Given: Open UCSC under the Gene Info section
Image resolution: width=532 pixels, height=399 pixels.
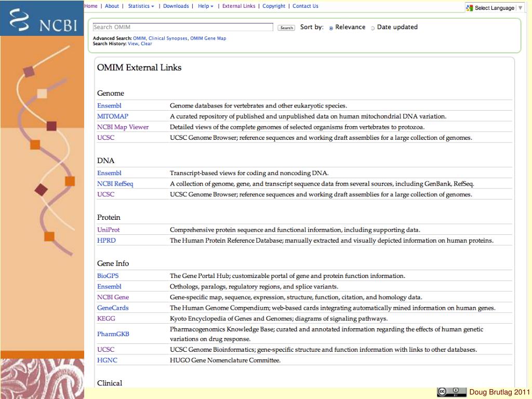Looking at the screenshot, I should (105, 350).
